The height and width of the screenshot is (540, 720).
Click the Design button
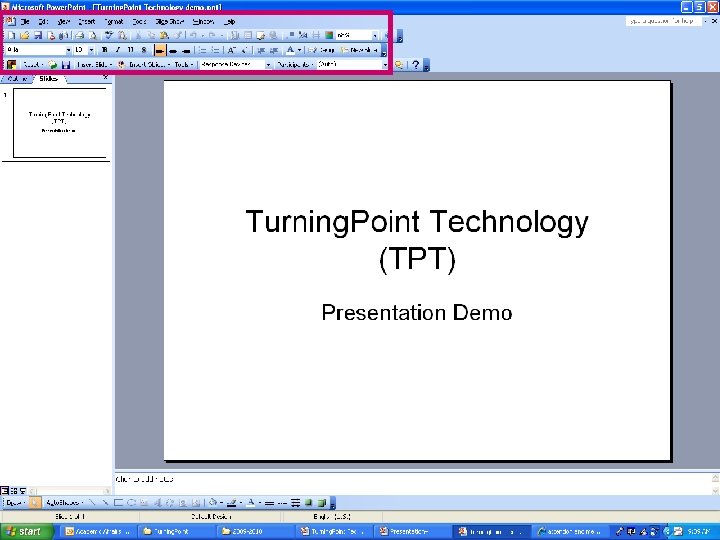pos(321,50)
